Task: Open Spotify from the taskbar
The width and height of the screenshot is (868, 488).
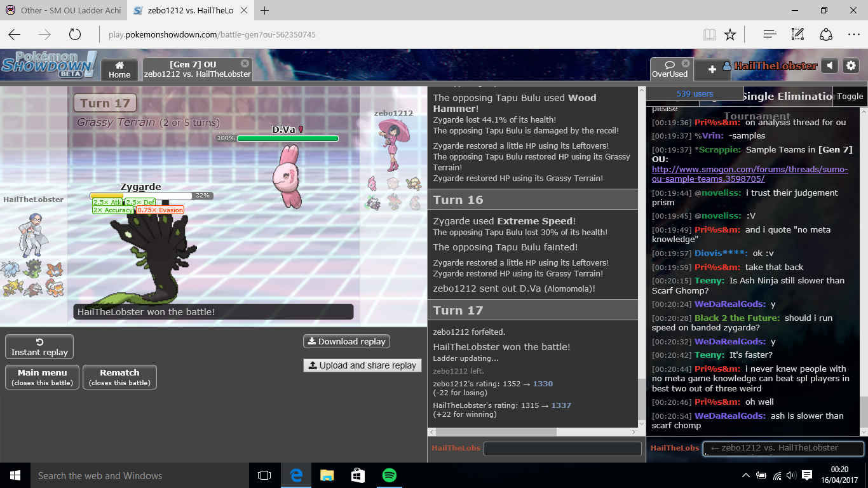Action: tap(389, 475)
